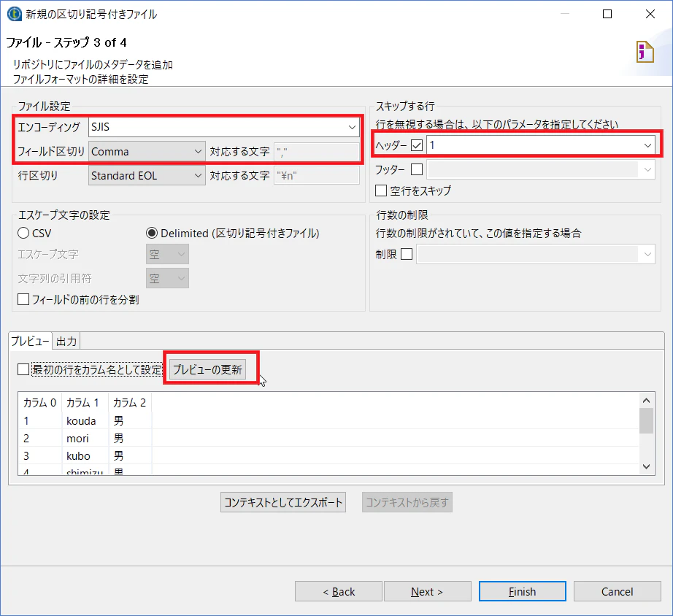The width and height of the screenshot is (673, 616).
Task: Click the preview scrollbar down arrow
Action: pyautogui.click(x=647, y=466)
